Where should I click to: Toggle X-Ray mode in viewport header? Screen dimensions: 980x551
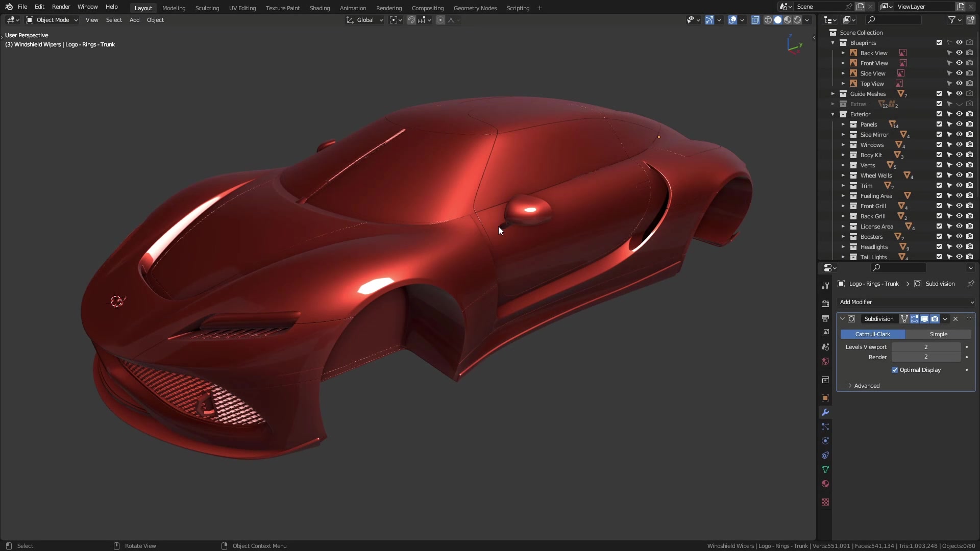pos(755,20)
